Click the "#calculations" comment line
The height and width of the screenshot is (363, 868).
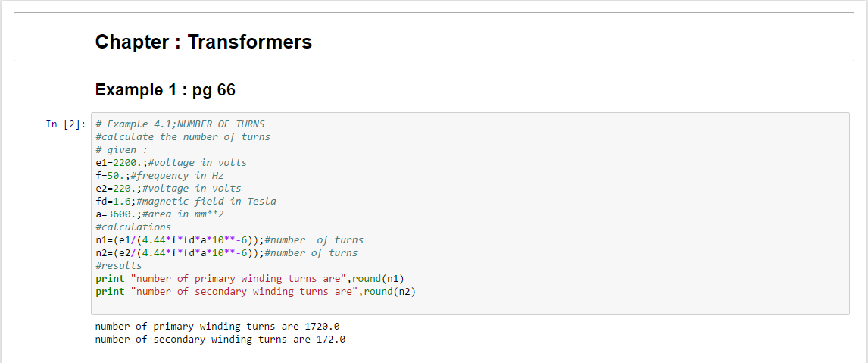(133, 227)
